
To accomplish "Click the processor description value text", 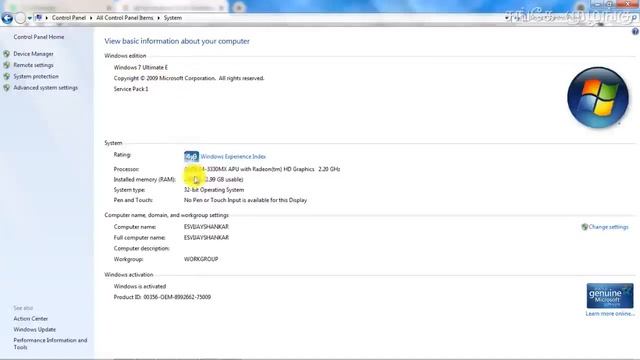I will (x=262, y=169).
